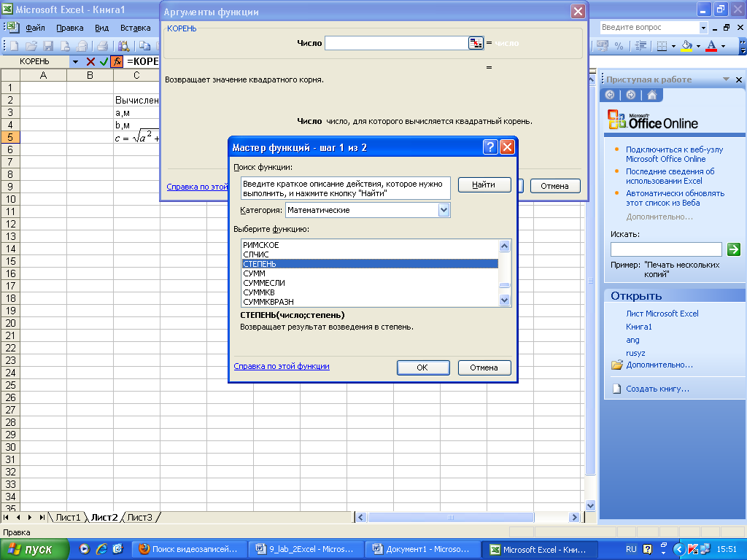747x560 pixels.
Task: Open Книга1 in the task pane Open list
Action: click(638, 327)
